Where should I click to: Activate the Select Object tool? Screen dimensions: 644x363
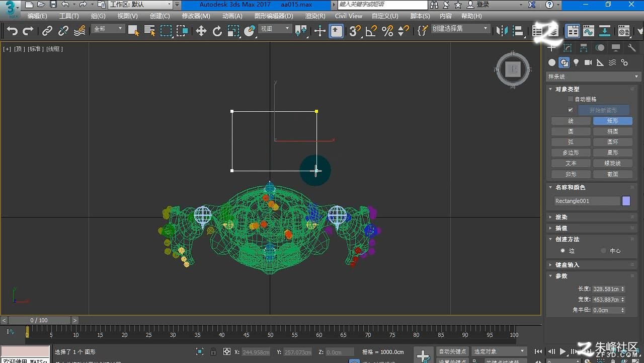[133, 31]
